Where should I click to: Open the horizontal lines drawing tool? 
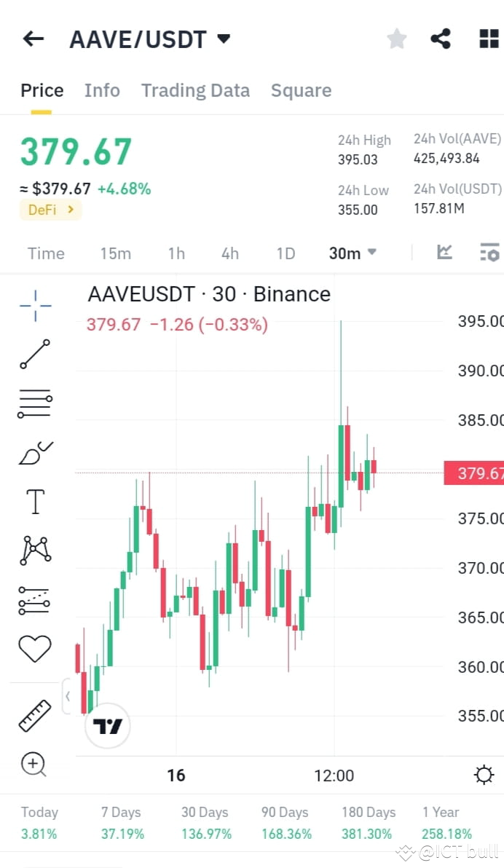[34, 403]
